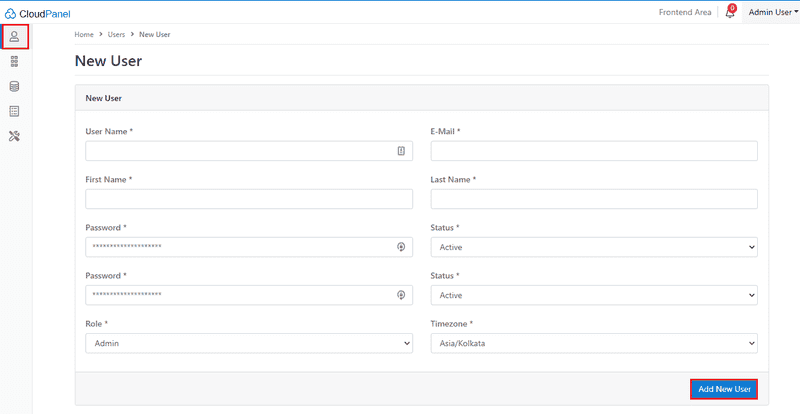This screenshot has height=414, width=800.
Task: Click the icon inside the User Name field
Action: coord(401,151)
